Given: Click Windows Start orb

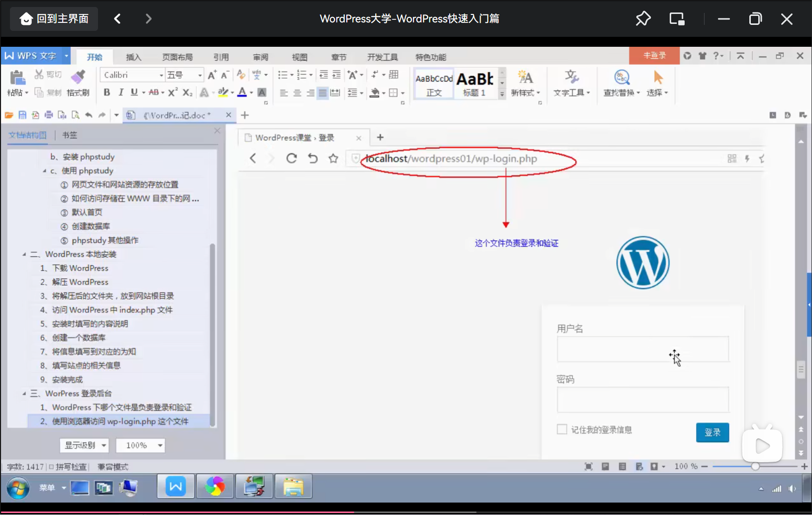Looking at the screenshot, I should click(x=18, y=488).
